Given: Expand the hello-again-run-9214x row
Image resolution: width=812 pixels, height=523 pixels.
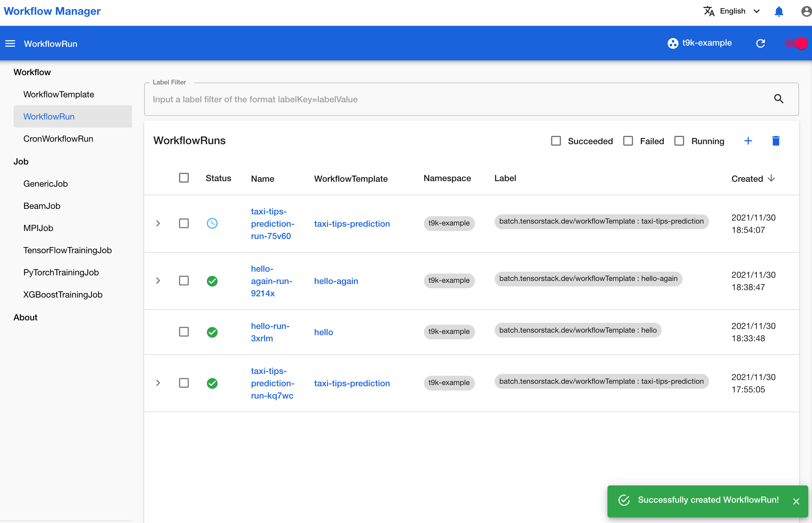Looking at the screenshot, I should tap(158, 281).
